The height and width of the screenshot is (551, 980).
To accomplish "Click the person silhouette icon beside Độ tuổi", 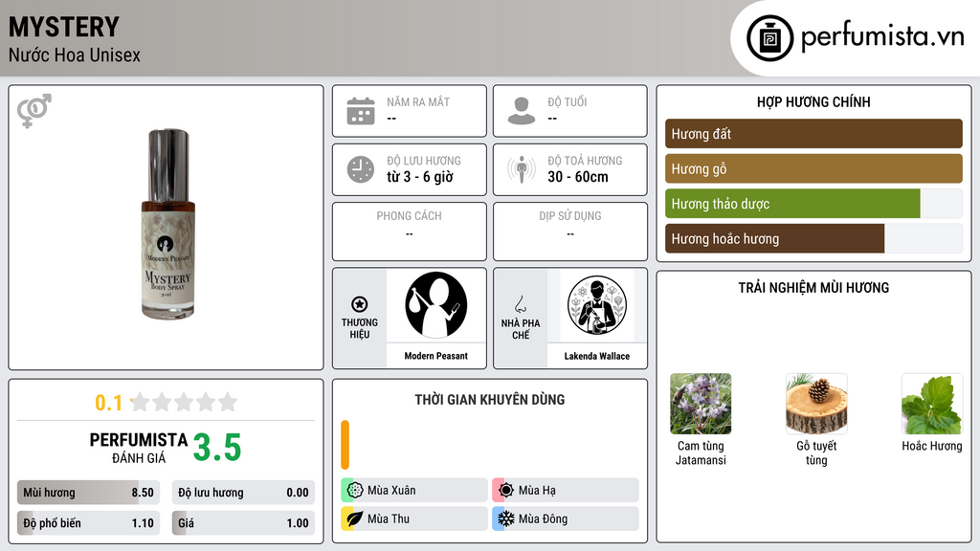I will 522,111.
